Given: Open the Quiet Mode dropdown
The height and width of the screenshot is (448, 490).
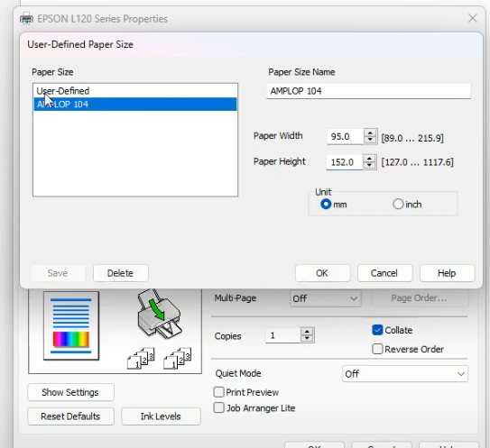Looking at the screenshot, I should [405, 374].
